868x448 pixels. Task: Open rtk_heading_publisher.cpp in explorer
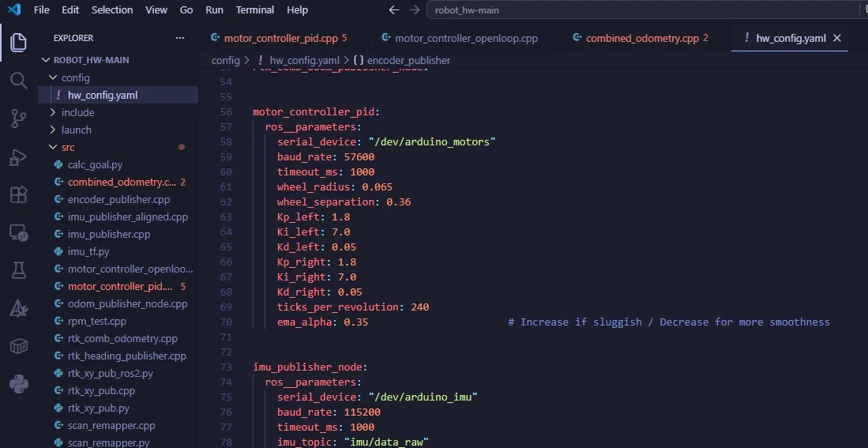(118, 356)
